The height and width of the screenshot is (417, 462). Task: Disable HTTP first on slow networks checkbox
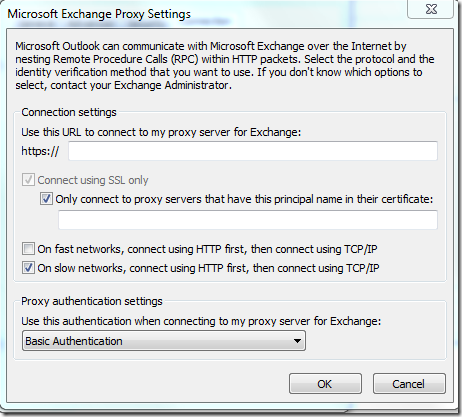(x=28, y=268)
